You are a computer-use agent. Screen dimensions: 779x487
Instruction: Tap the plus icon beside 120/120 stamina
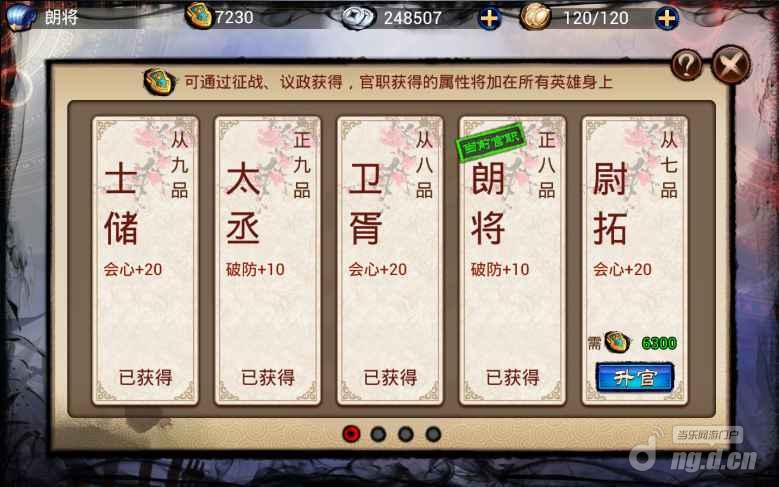tap(667, 18)
